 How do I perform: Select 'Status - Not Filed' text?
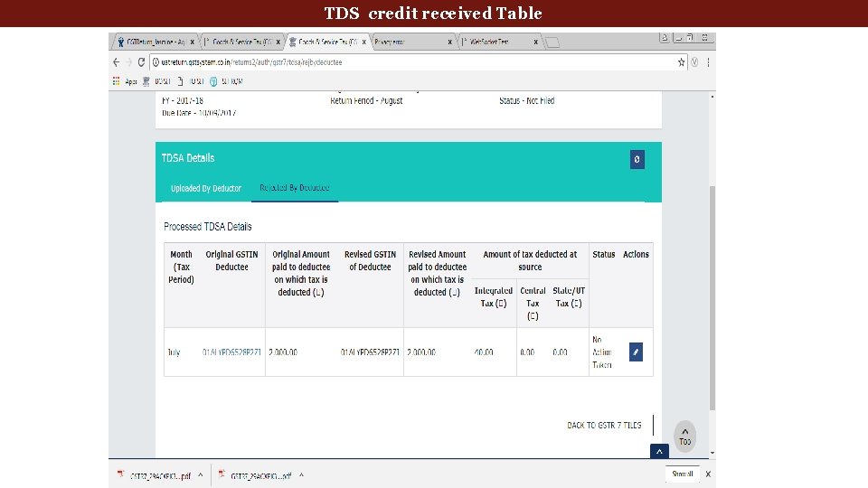[x=526, y=100]
